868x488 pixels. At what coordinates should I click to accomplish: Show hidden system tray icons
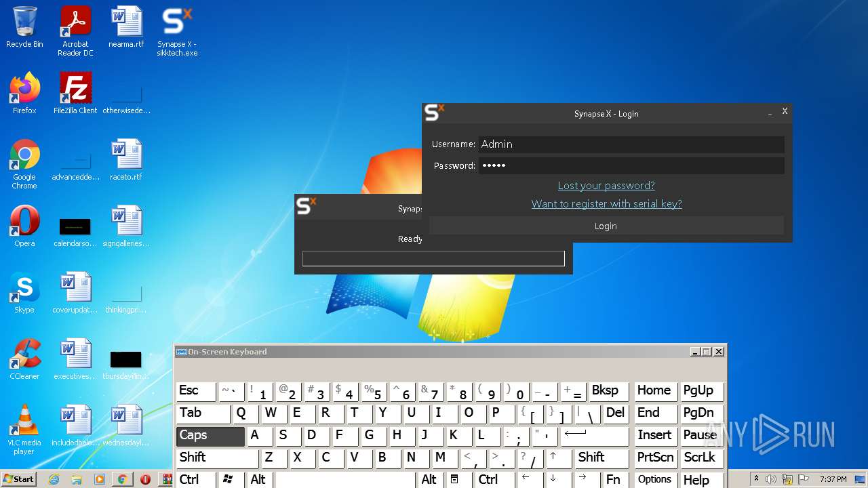[756, 479]
